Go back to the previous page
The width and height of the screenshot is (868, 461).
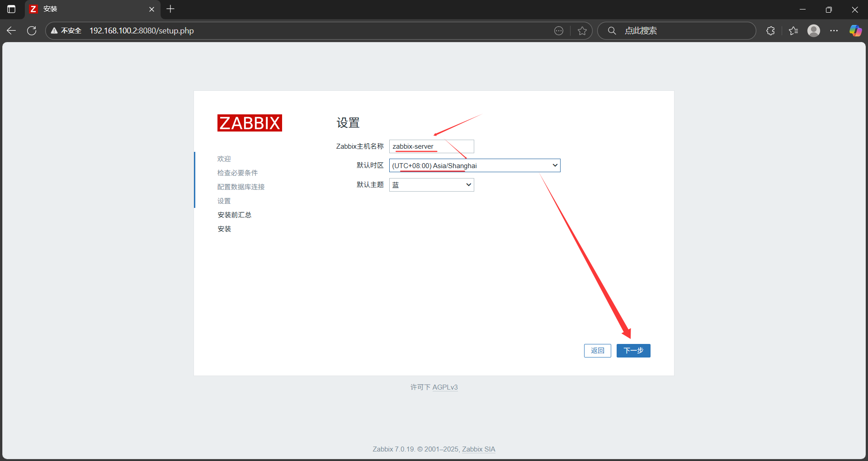coord(11,31)
